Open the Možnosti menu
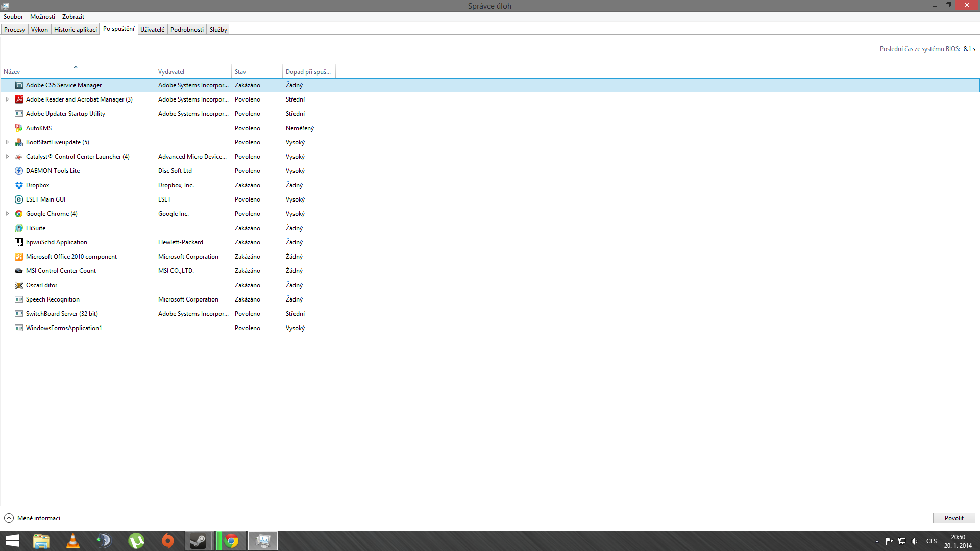Image resolution: width=980 pixels, height=551 pixels. [x=42, y=17]
